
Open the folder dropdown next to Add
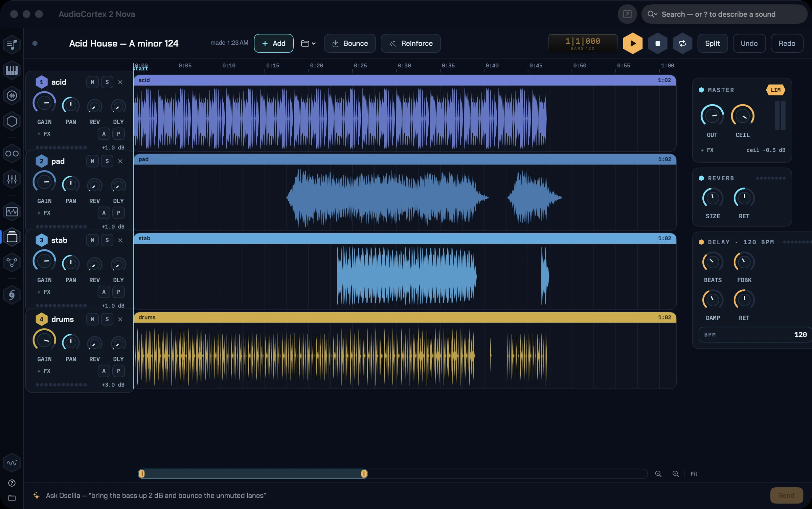[x=308, y=43]
